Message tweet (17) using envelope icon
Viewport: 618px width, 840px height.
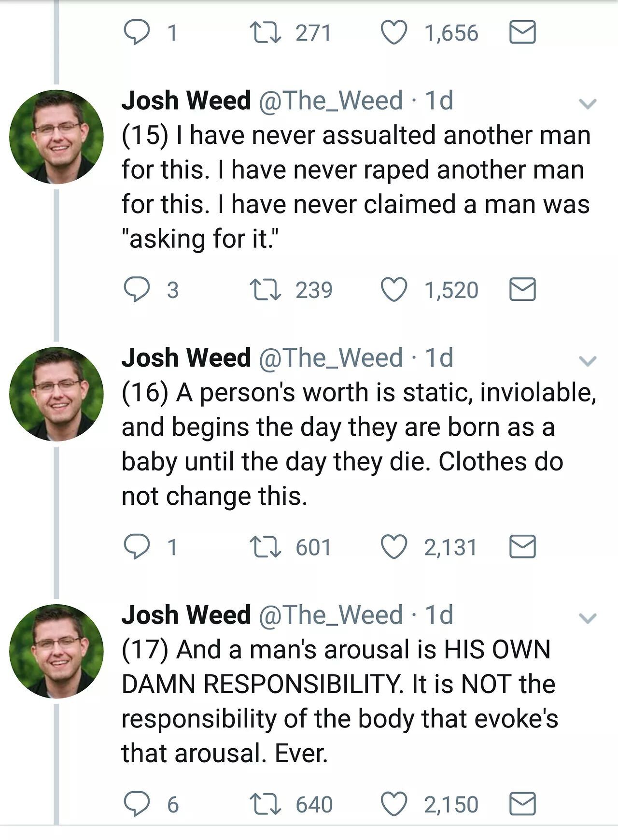[x=522, y=804]
